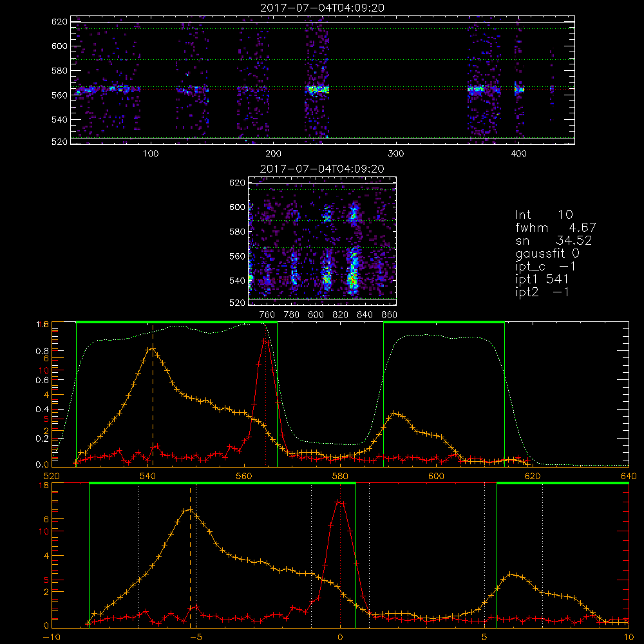
Task: Click x-axis tick label 820 on middle image
Action: click(x=341, y=315)
